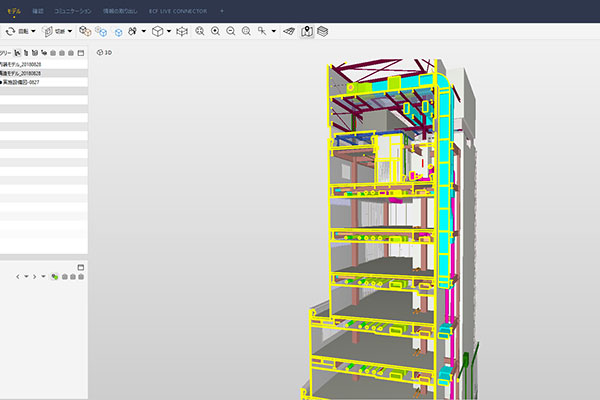Click the map location pin icon
Screen dimensions: 600x400
tap(306, 31)
